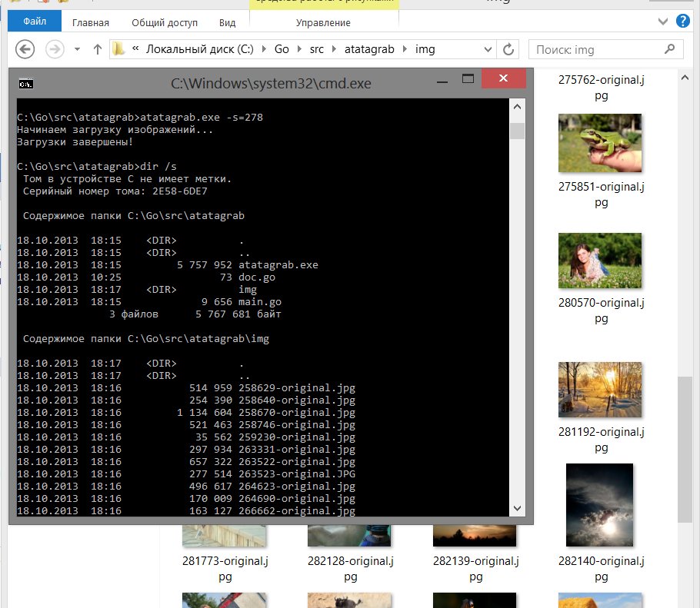Select file name 280570-original.jpg
The image size is (700, 608).
tap(602, 311)
